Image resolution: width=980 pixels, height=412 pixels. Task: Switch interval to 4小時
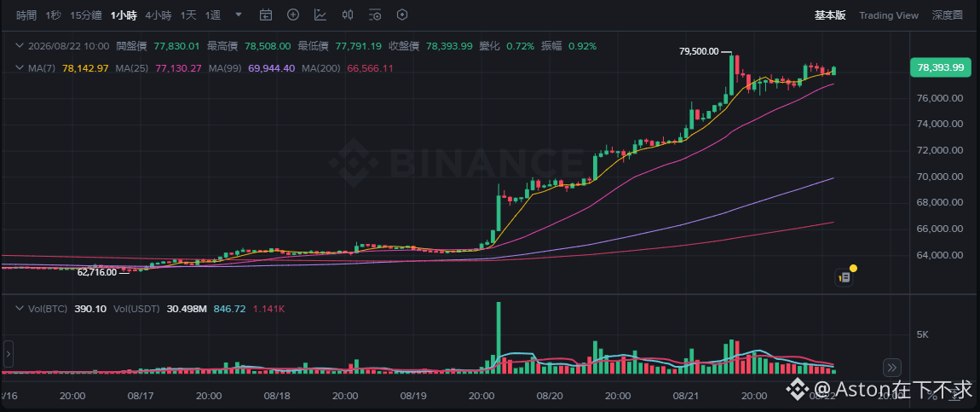[x=159, y=15]
